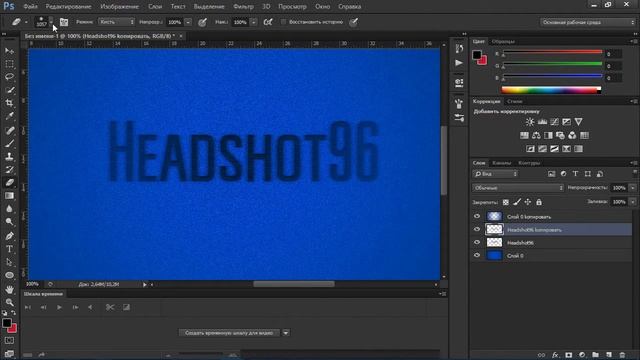Select the Eraser tool in the toolbox

[9, 183]
